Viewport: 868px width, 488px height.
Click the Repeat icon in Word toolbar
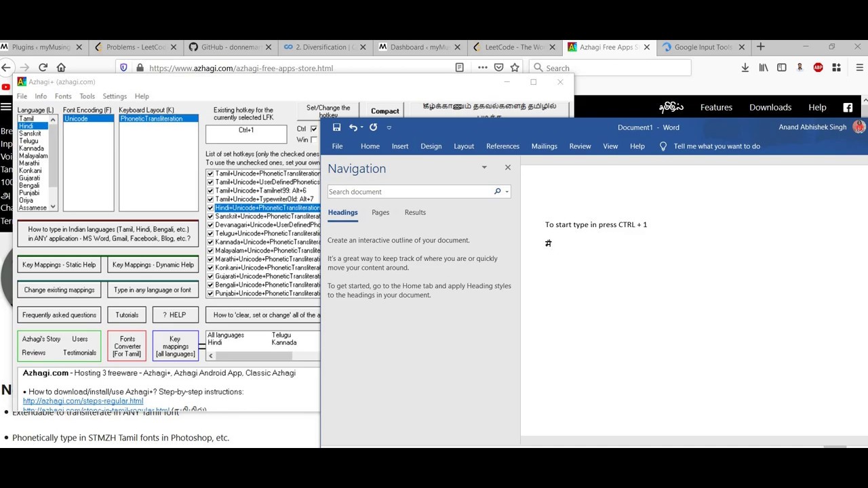pos(373,127)
